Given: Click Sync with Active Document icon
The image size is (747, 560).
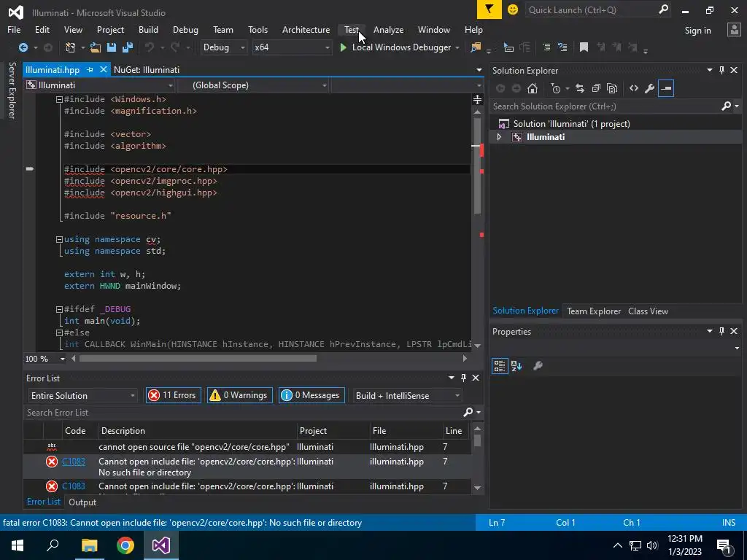Looking at the screenshot, I should (x=580, y=88).
